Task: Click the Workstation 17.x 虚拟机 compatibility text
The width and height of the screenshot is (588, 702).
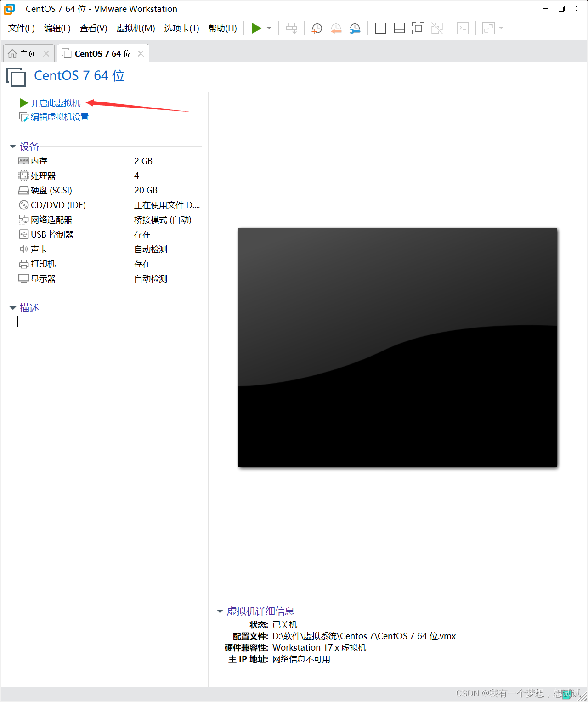Action: (x=319, y=648)
